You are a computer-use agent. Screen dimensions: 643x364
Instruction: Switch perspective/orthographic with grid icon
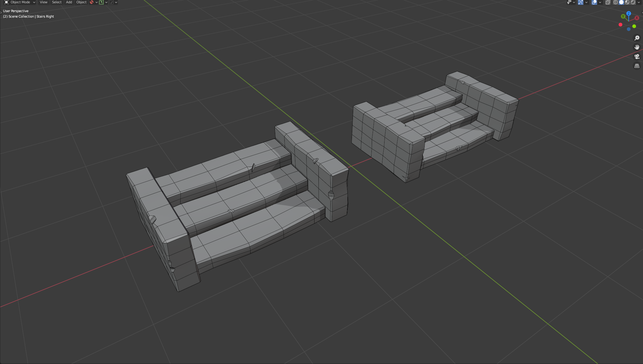pyautogui.click(x=637, y=66)
